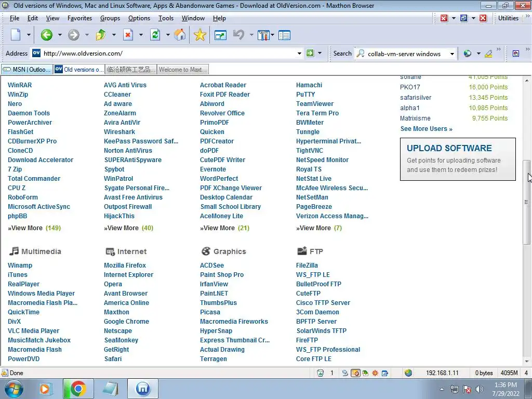Expand the Refresh dropdown arrow
The width and height of the screenshot is (532, 399).
(168, 35)
